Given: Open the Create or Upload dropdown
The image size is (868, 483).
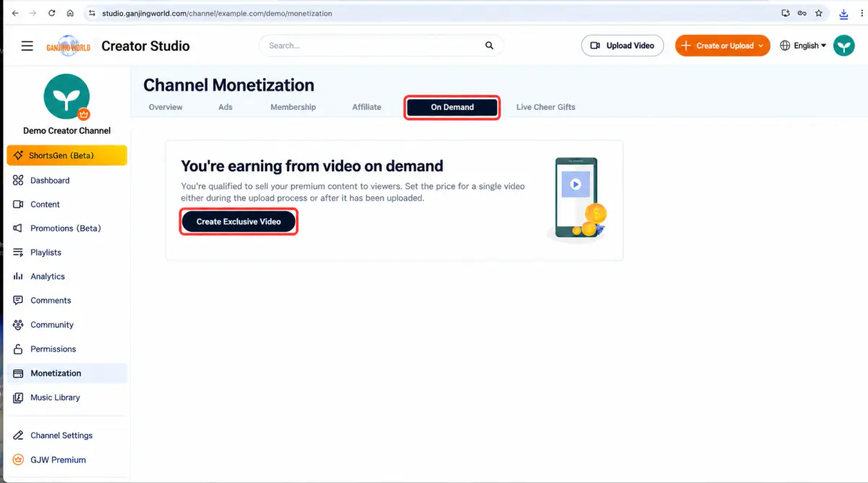Looking at the screenshot, I should (x=723, y=46).
